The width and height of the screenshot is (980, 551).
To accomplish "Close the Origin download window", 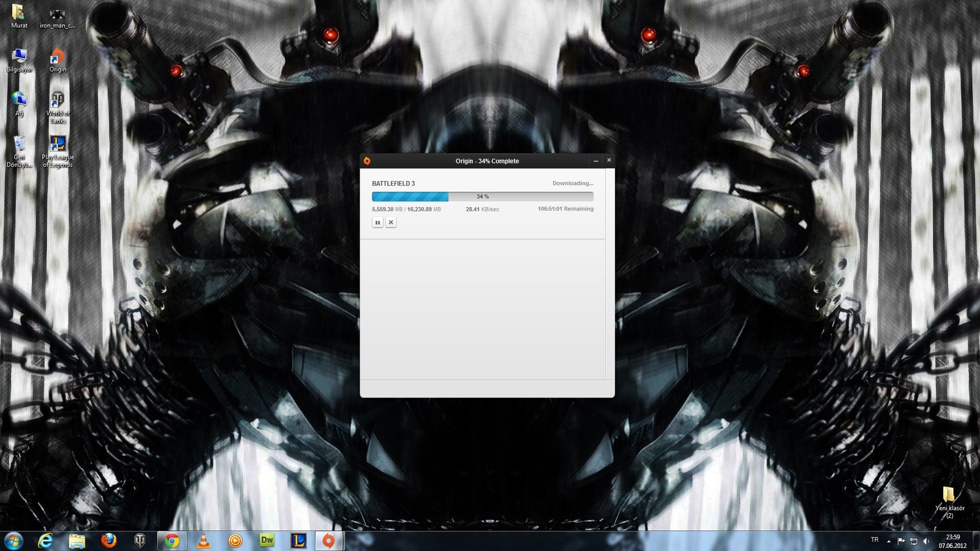I will click(609, 160).
